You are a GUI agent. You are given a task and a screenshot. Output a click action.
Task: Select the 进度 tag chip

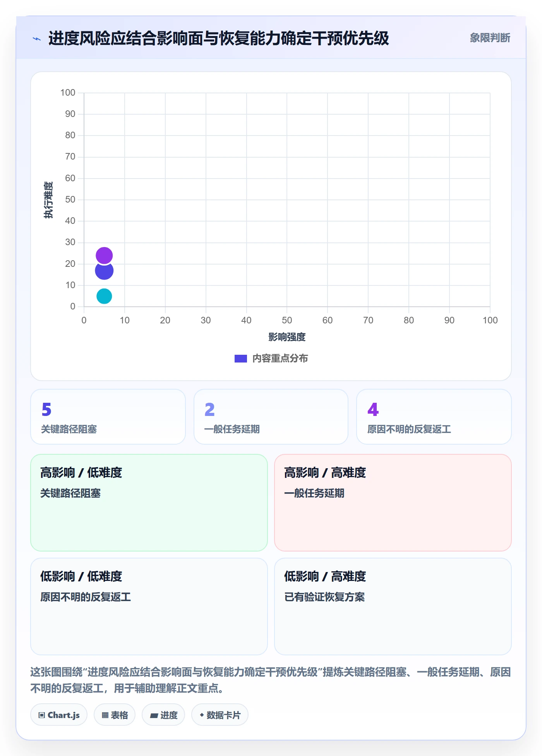[x=163, y=715]
